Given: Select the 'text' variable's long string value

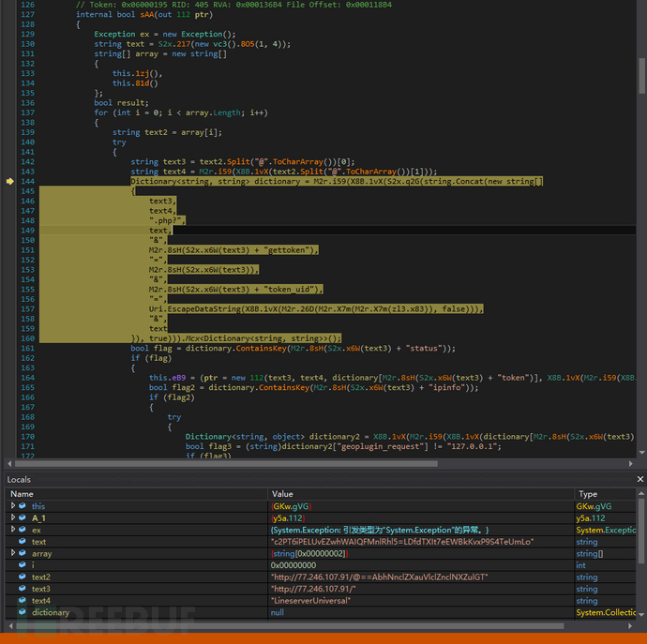Looking at the screenshot, I should point(402,542).
